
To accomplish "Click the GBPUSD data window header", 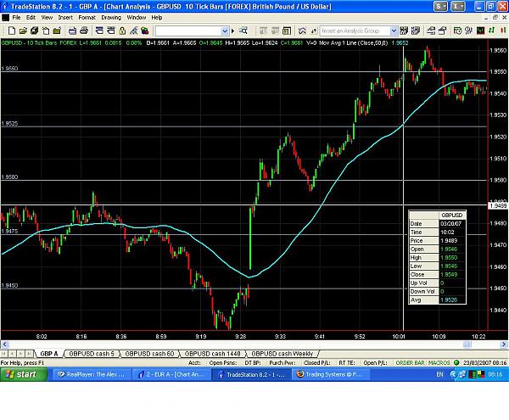I will click(452, 215).
